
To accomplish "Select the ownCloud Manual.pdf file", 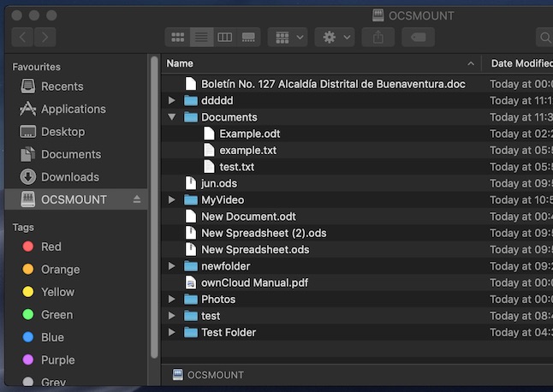I will [x=254, y=283].
